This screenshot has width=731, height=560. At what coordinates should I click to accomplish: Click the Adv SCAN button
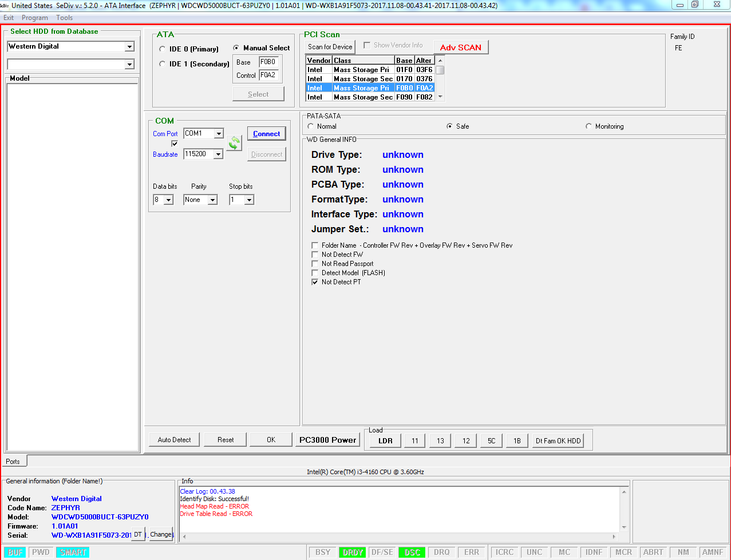[461, 47]
